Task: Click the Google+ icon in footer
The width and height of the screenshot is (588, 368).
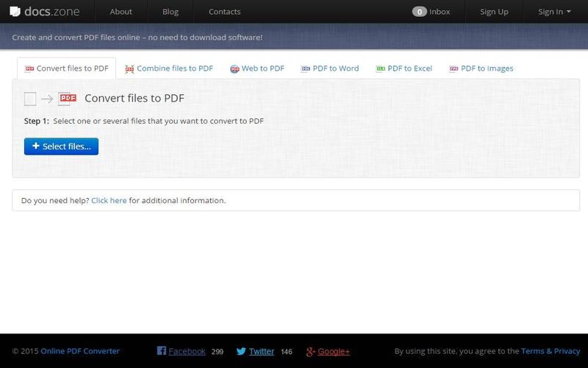Action: pyautogui.click(x=310, y=352)
